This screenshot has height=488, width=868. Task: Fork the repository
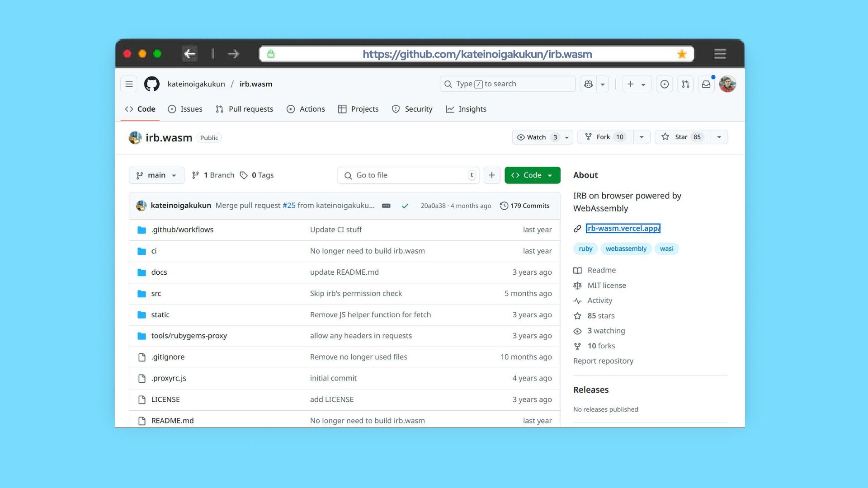click(606, 137)
